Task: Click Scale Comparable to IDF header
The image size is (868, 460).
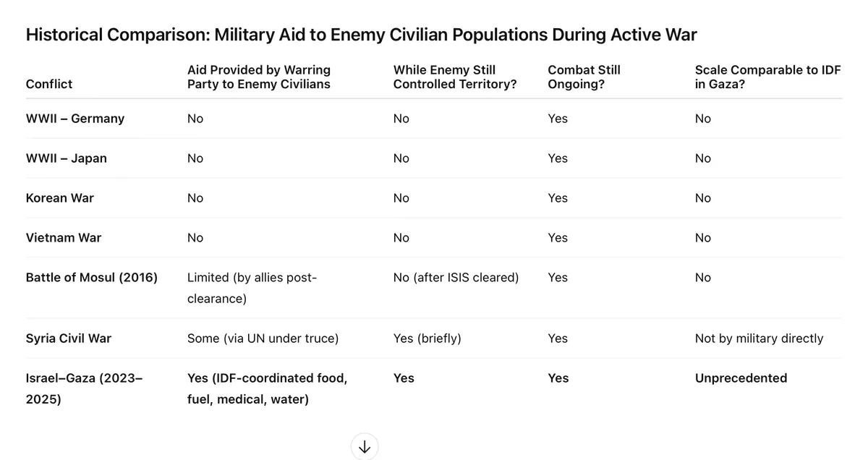Action: tap(768, 77)
